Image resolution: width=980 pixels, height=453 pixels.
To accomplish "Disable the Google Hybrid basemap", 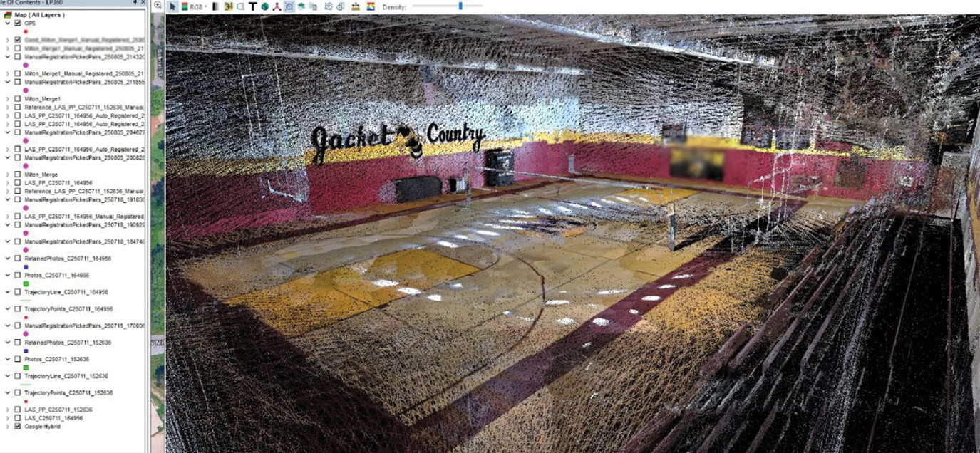I will tap(17, 426).
